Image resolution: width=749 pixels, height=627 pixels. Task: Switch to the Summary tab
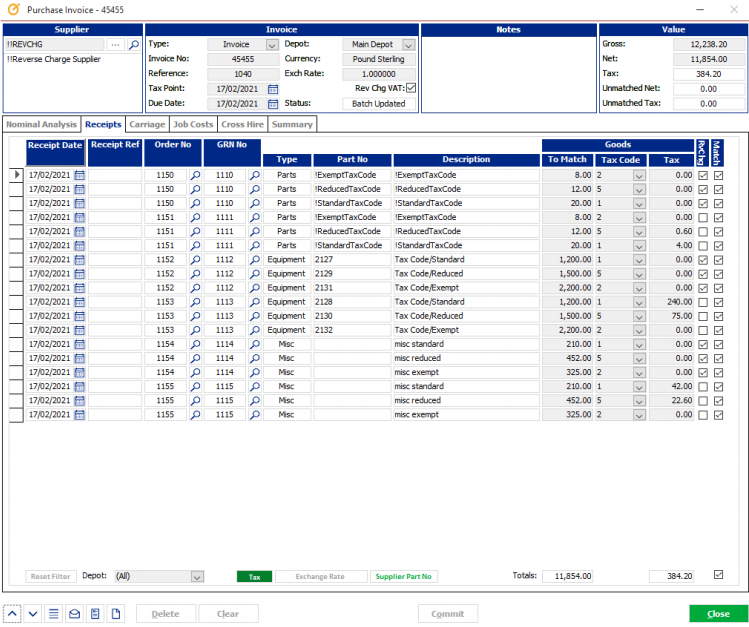point(292,124)
